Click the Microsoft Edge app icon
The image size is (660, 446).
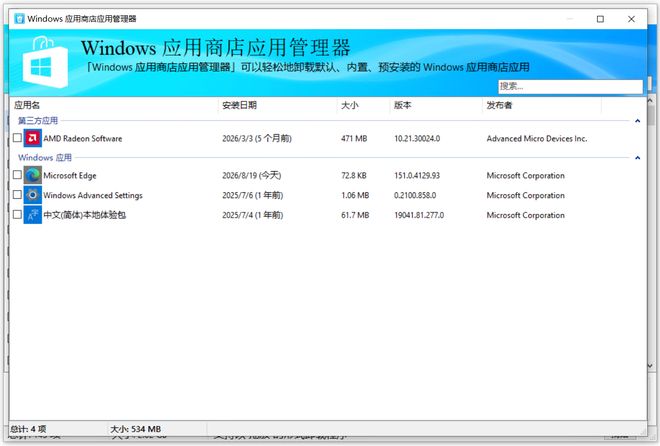click(33, 175)
